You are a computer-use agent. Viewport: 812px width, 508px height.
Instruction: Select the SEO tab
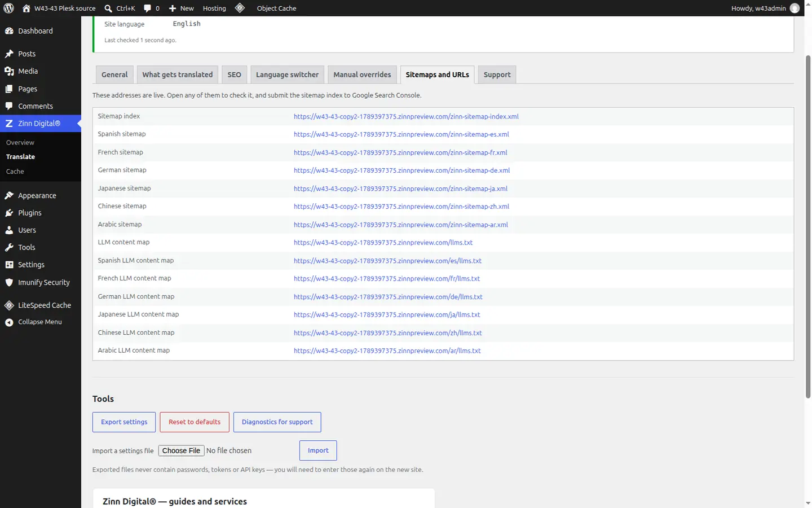[x=234, y=75]
